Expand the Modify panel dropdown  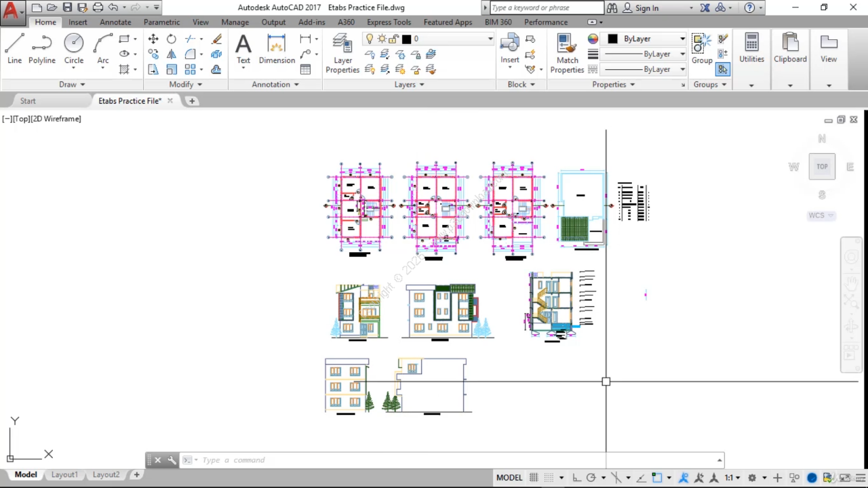pos(186,84)
